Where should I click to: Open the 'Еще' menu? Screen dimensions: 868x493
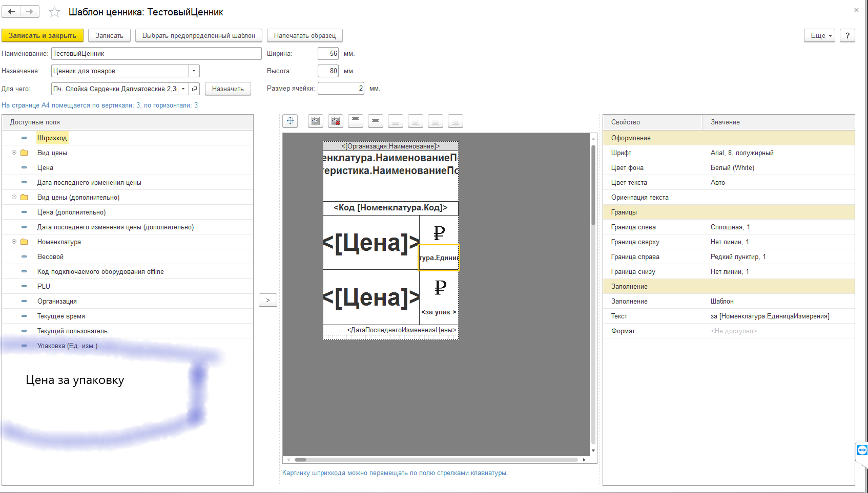[820, 35]
